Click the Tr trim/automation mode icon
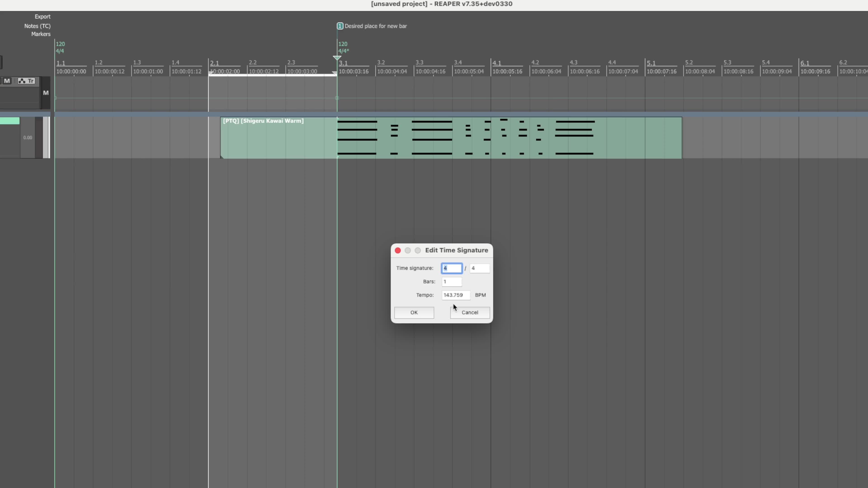868x488 pixels. [x=31, y=81]
